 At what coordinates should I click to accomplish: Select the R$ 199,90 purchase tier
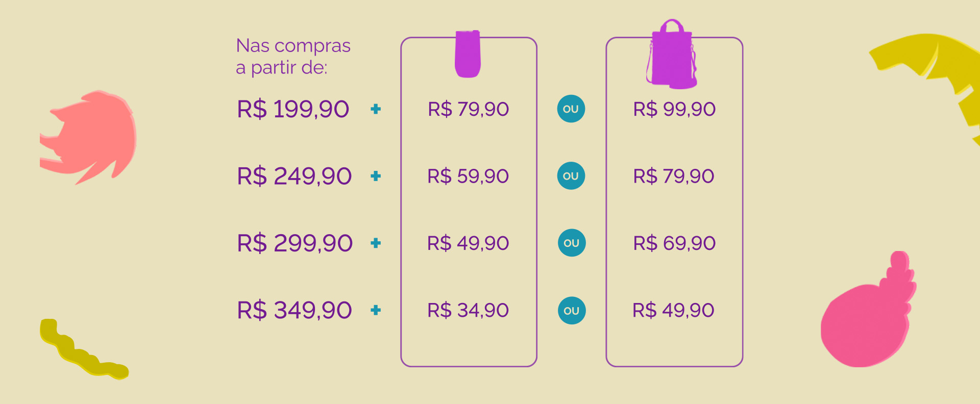click(x=293, y=109)
